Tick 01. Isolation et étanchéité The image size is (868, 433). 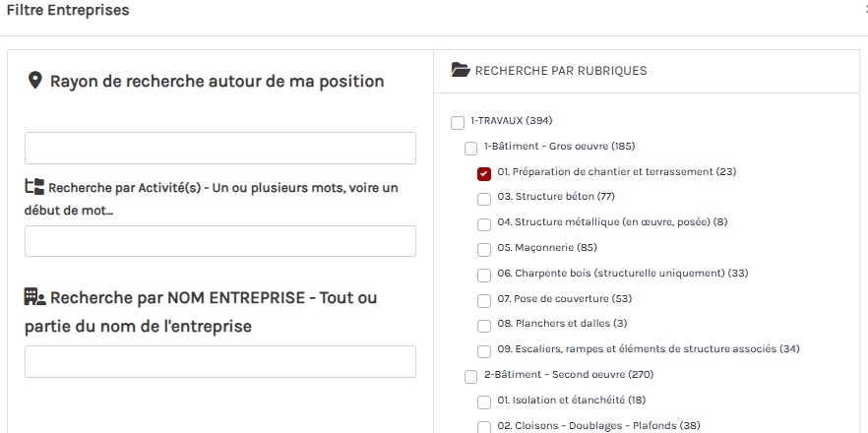pyautogui.click(x=484, y=402)
